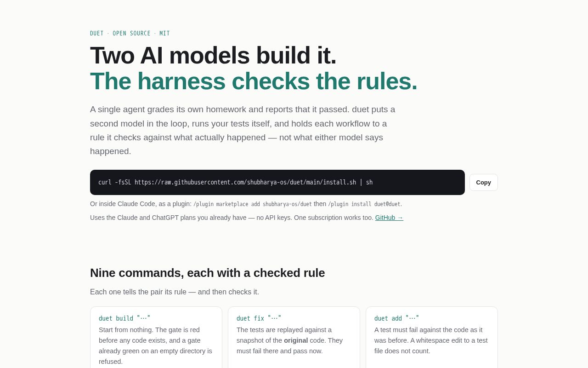Click the bold word 'original' in fix card

click(296, 340)
